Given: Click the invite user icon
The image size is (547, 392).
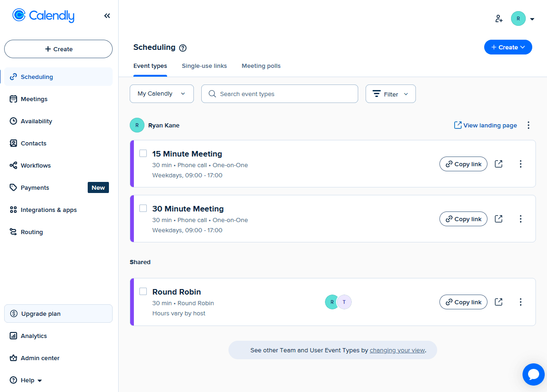Looking at the screenshot, I should [x=499, y=19].
